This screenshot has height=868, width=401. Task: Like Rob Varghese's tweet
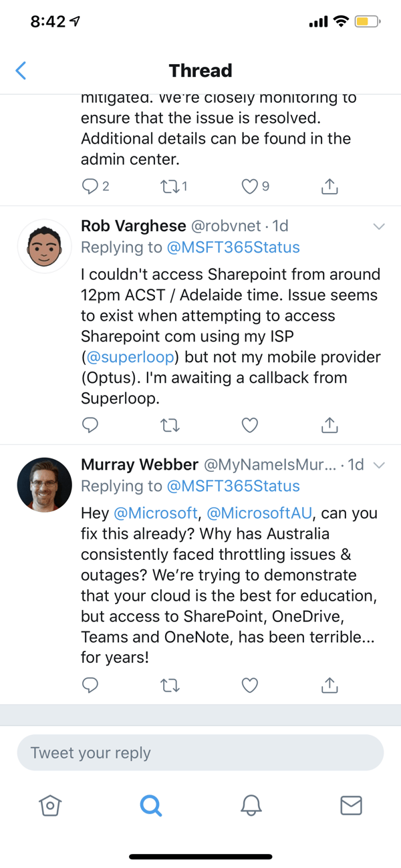(x=250, y=424)
